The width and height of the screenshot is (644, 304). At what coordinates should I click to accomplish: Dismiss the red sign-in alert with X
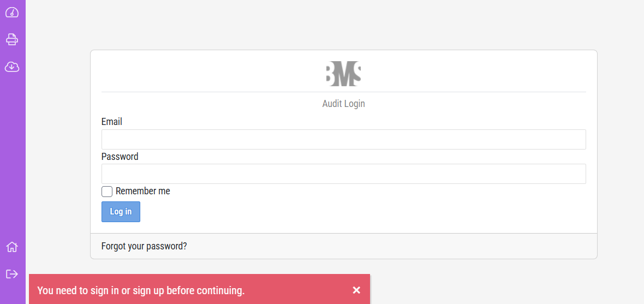356,290
